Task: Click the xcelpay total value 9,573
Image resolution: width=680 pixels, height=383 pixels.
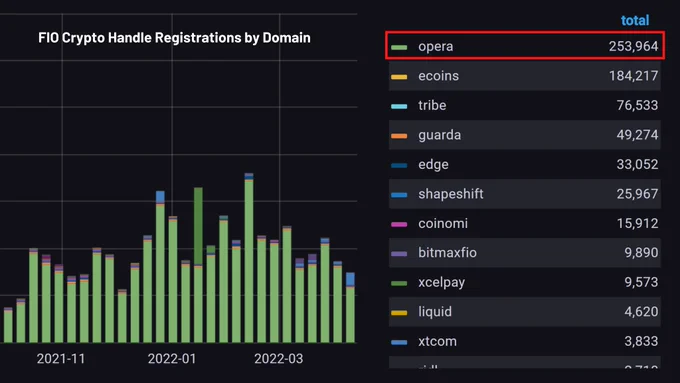Action: pos(641,282)
